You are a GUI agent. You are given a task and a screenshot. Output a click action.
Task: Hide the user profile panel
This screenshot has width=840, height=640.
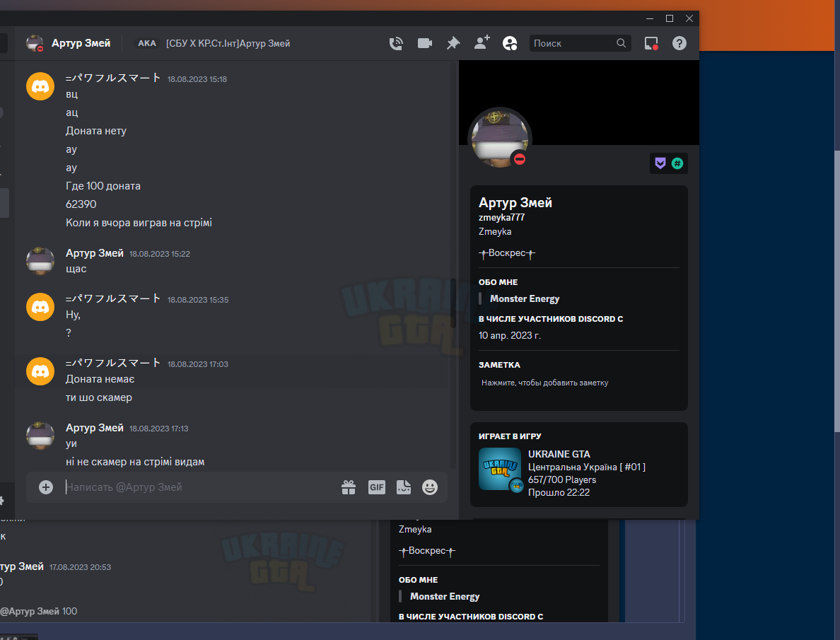pyautogui.click(x=510, y=43)
